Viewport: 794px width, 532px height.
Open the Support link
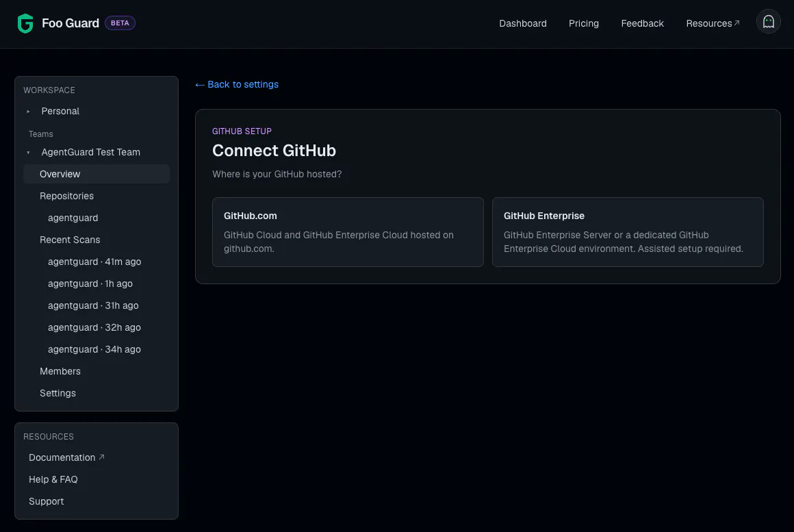46,501
